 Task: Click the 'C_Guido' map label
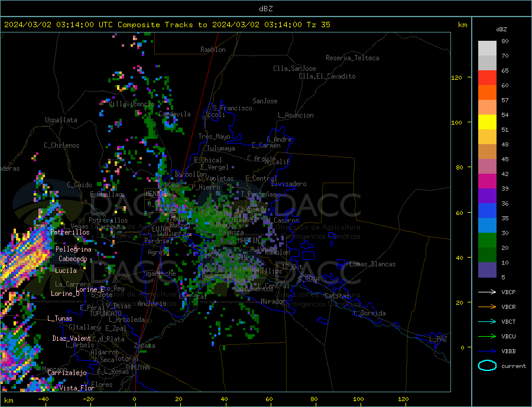79,185
